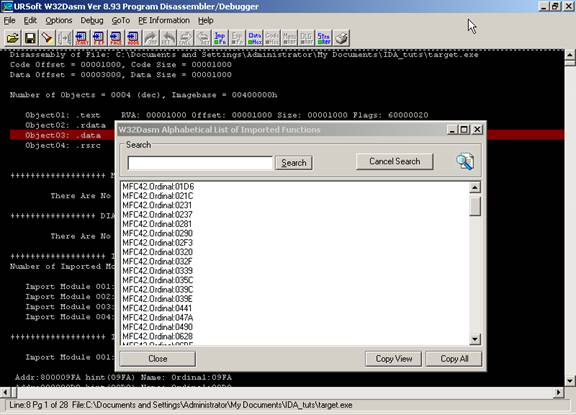Select MFC42.Ordinal:0231 entry
Image resolution: width=576 pixels, height=415 pixels.
pos(157,205)
